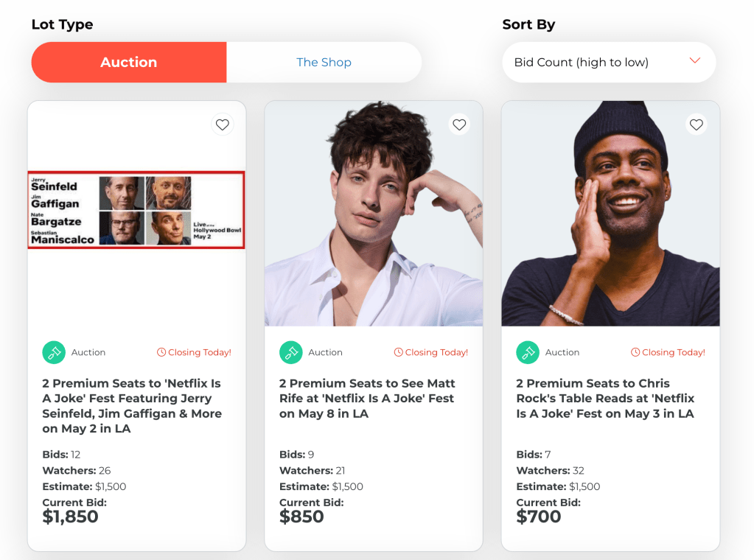Click green gavel icon on Matt Rife lot
This screenshot has width=754, height=560.
click(291, 352)
